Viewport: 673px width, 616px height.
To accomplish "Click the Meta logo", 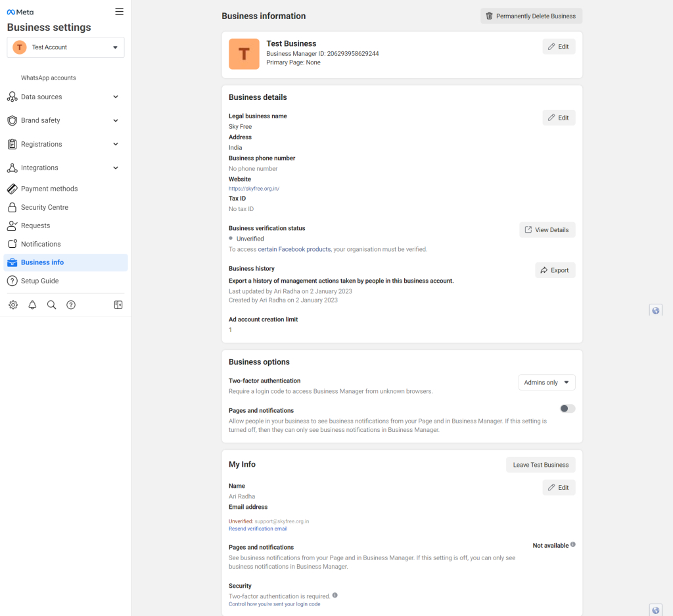I will 20,12.
